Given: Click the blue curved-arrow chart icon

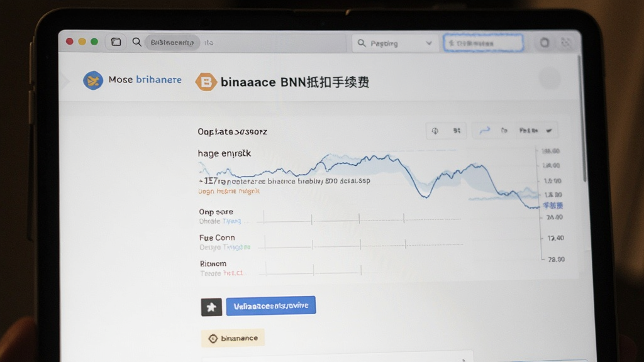Looking at the screenshot, I should tap(485, 131).
